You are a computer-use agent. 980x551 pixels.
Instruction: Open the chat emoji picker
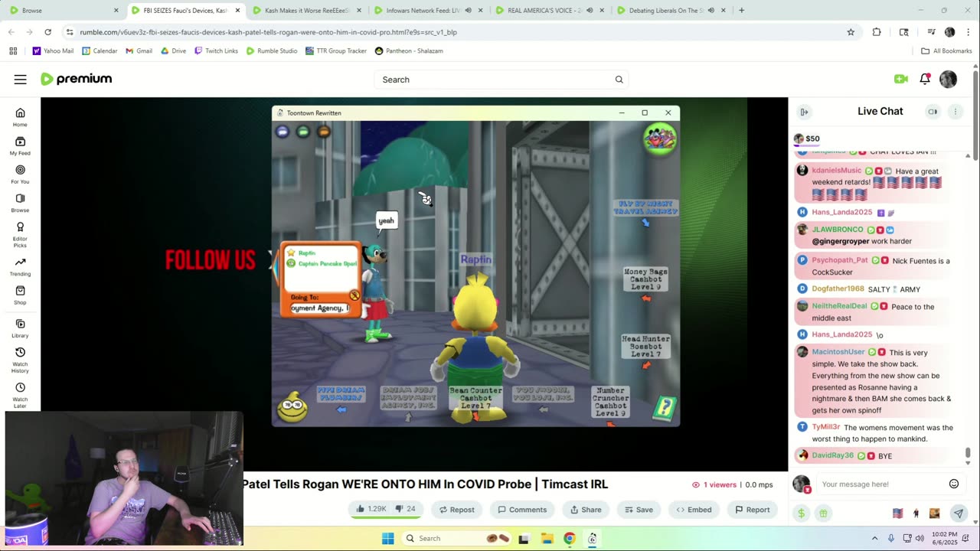tap(954, 484)
